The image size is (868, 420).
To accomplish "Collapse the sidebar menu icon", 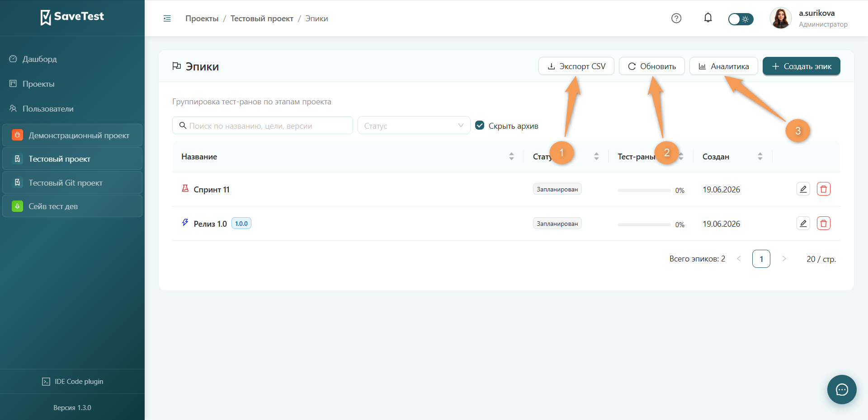I will point(167,19).
